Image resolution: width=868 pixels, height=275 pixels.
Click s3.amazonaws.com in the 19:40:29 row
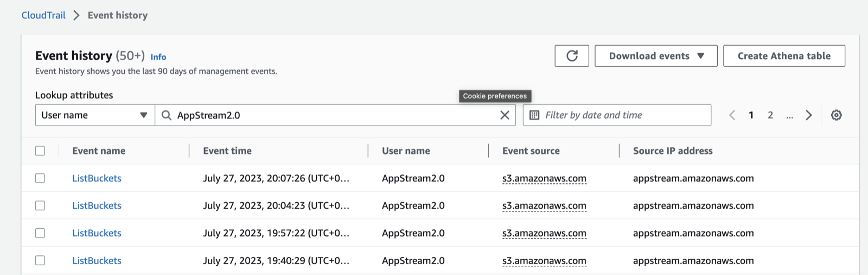click(x=544, y=260)
